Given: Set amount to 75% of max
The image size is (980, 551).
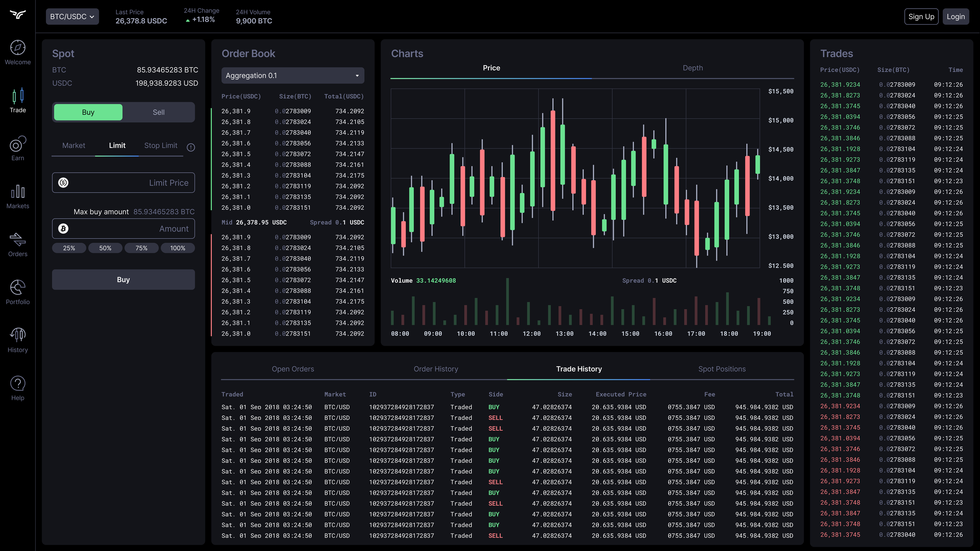Looking at the screenshot, I should click(142, 248).
